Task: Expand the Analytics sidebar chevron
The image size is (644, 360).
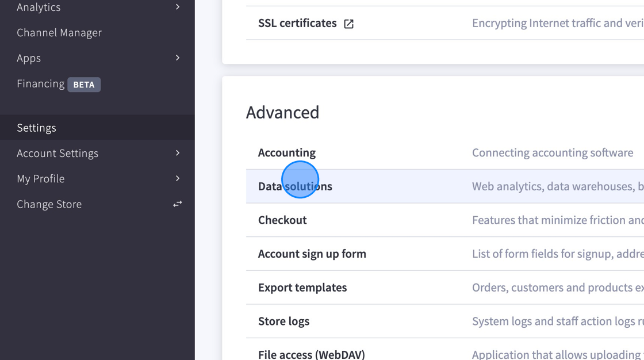Action: click(178, 7)
